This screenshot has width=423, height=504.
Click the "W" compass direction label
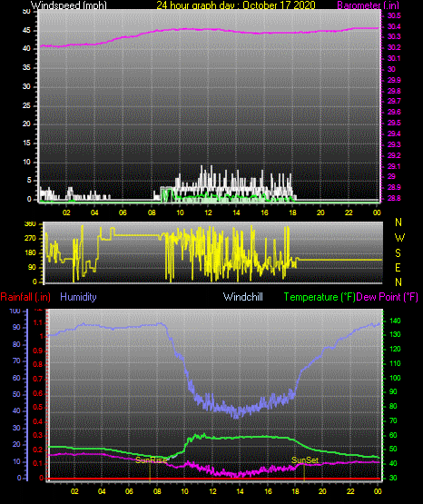[399, 238]
